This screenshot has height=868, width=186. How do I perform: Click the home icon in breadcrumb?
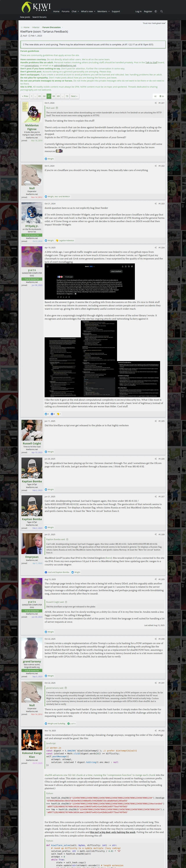pos(22,27)
